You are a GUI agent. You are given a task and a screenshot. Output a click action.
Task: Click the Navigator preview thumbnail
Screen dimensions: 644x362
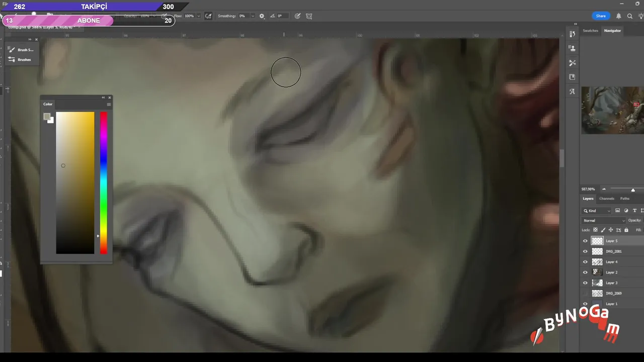(613, 110)
